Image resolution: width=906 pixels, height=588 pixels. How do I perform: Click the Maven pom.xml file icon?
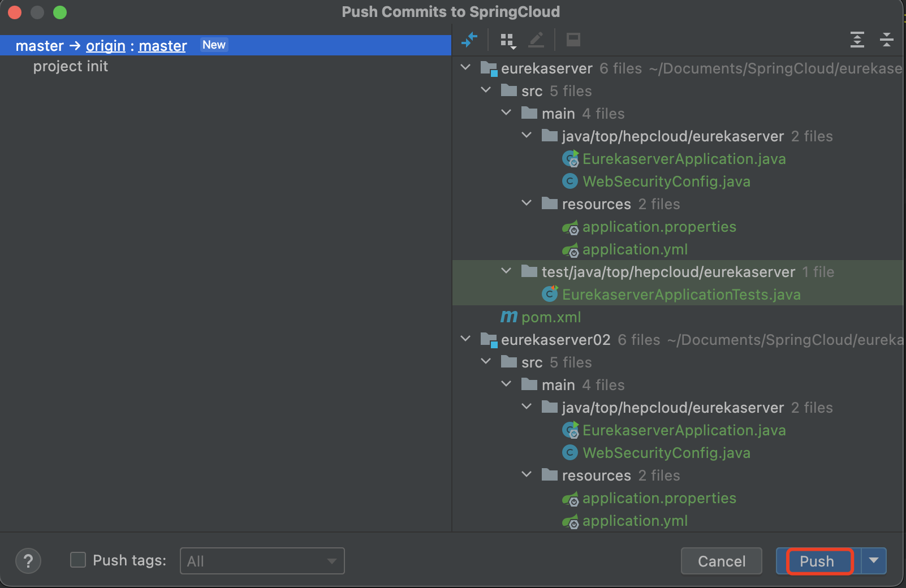coord(509,317)
